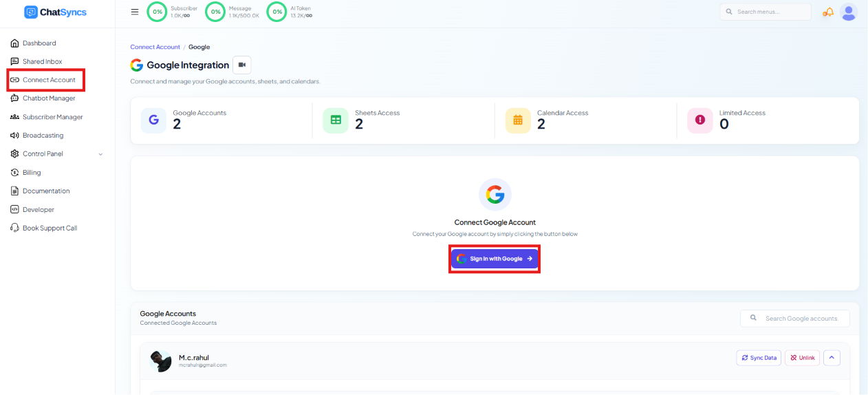Click the Connected Google Accounts subtitle
The image size is (868, 395).
tap(178, 323)
